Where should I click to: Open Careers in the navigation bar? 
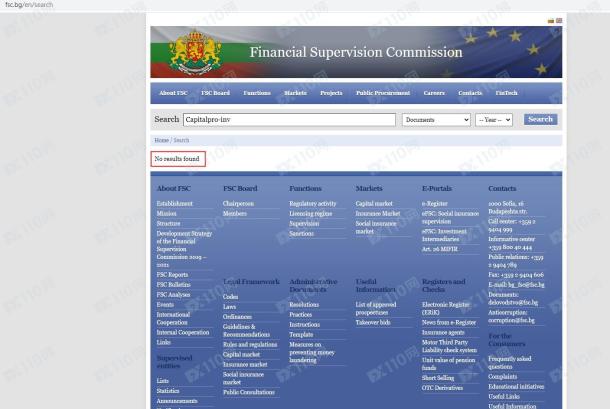tap(434, 93)
